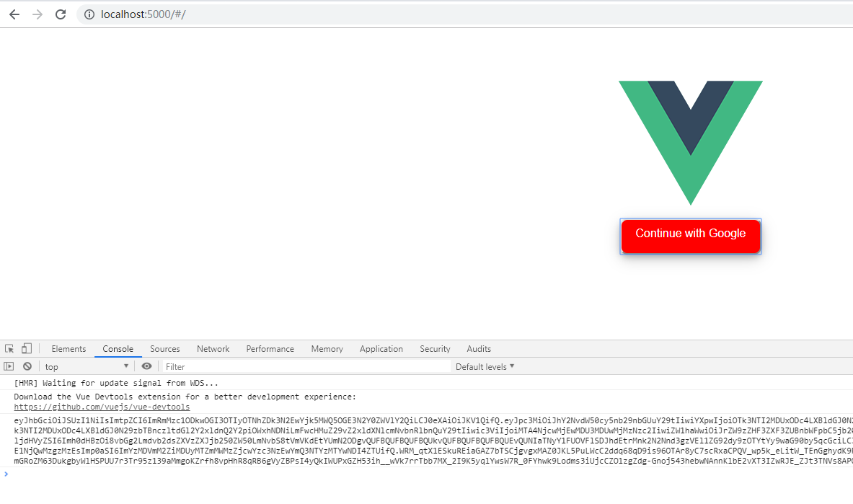The width and height of the screenshot is (853, 504).
Task: Click the Vue logo image
Action: pyautogui.click(x=690, y=143)
